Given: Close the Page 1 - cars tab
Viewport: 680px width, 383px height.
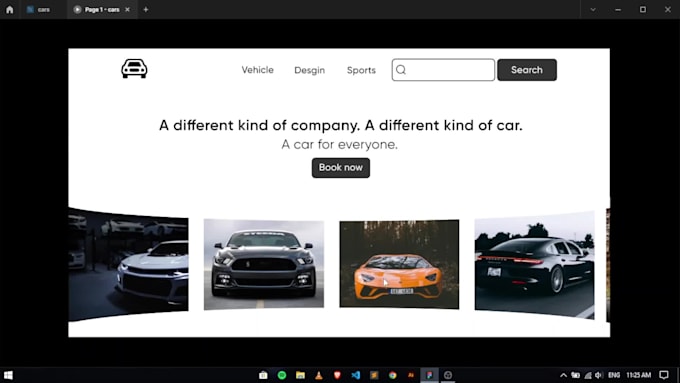Looking at the screenshot, I should point(128,10).
